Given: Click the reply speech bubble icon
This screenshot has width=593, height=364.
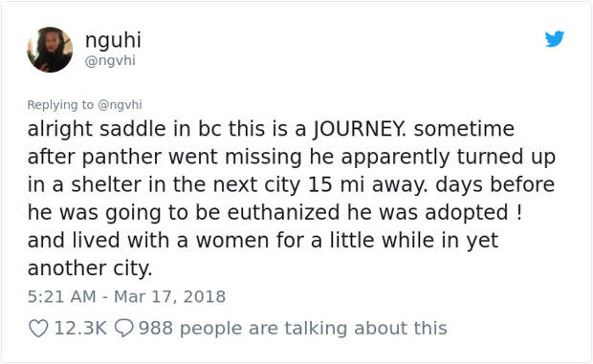Looking at the screenshot, I should pyautogui.click(x=123, y=328).
